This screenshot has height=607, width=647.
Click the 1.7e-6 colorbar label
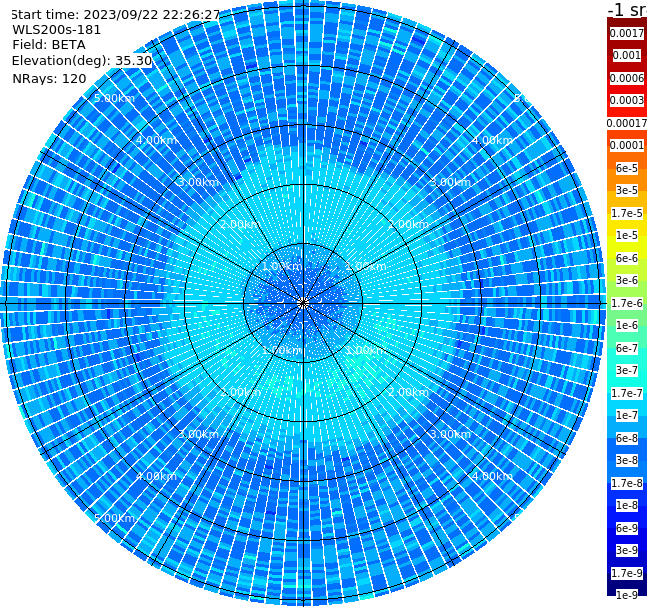click(627, 303)
